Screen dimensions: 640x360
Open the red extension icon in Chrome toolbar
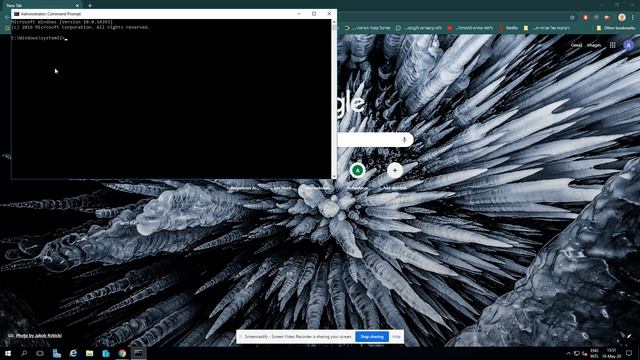click(x=585, y=18)
